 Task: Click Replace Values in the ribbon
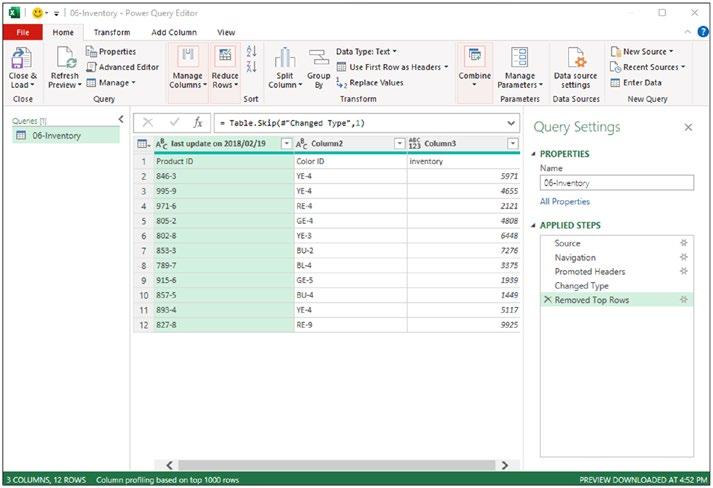[370, 83]
